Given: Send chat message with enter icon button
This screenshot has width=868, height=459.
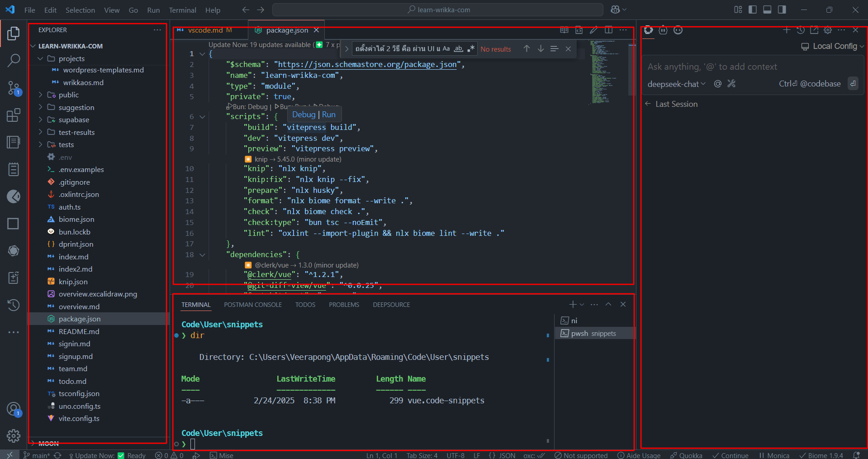Looking at the screenshot, I should point(853,83).
